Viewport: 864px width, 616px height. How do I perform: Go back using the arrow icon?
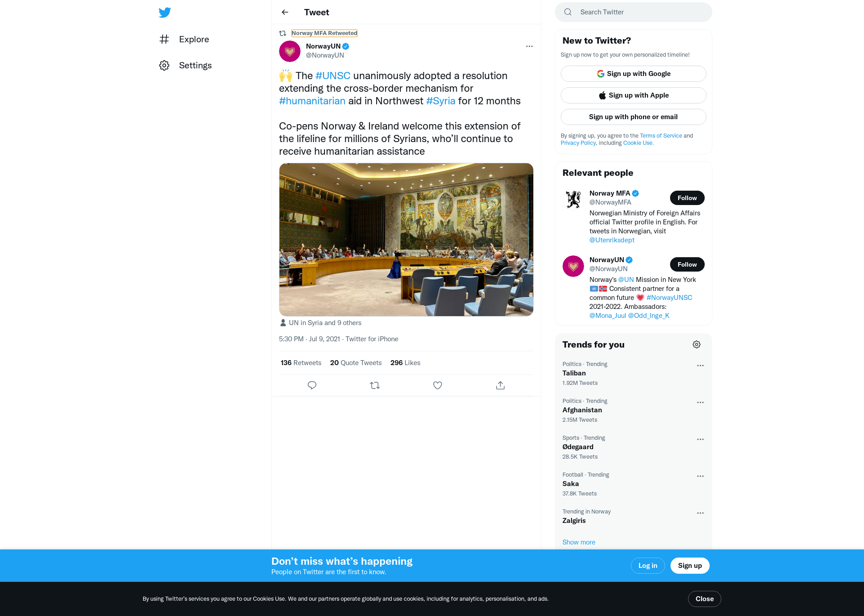click(x=285, y=12)
